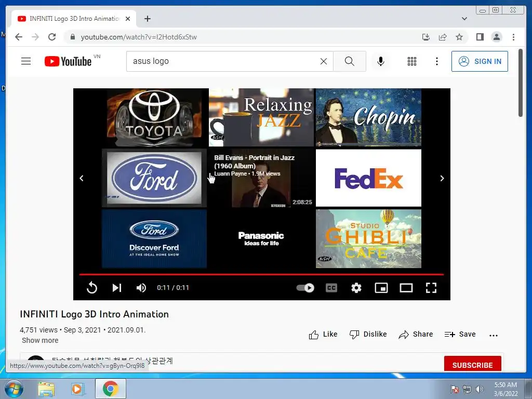
Task: Dislike the video
Action: (x=368, y=335)
